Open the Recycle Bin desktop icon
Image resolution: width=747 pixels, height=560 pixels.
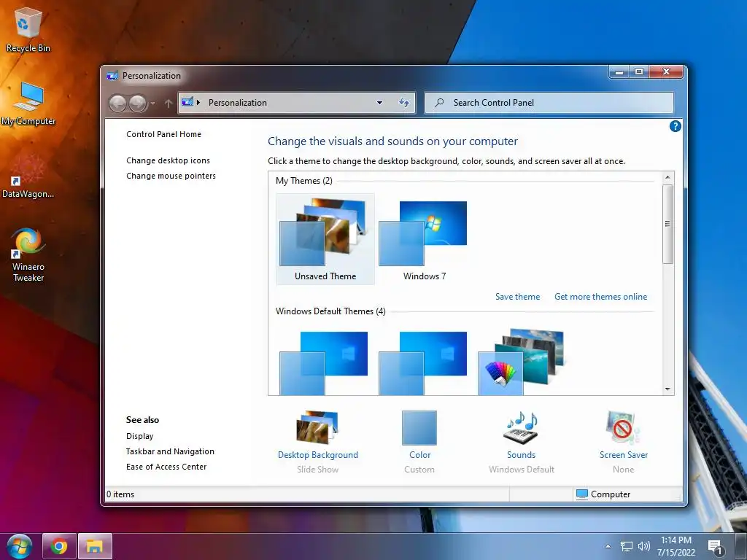click(28, 29)
